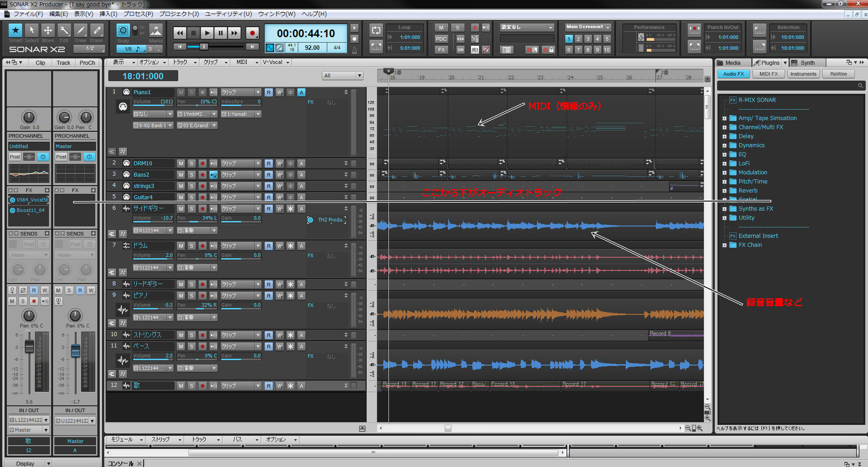This screenshot has width=868, height=467.
Task: Show the Instruments plugin list
Action: click(x=803, y=74)
